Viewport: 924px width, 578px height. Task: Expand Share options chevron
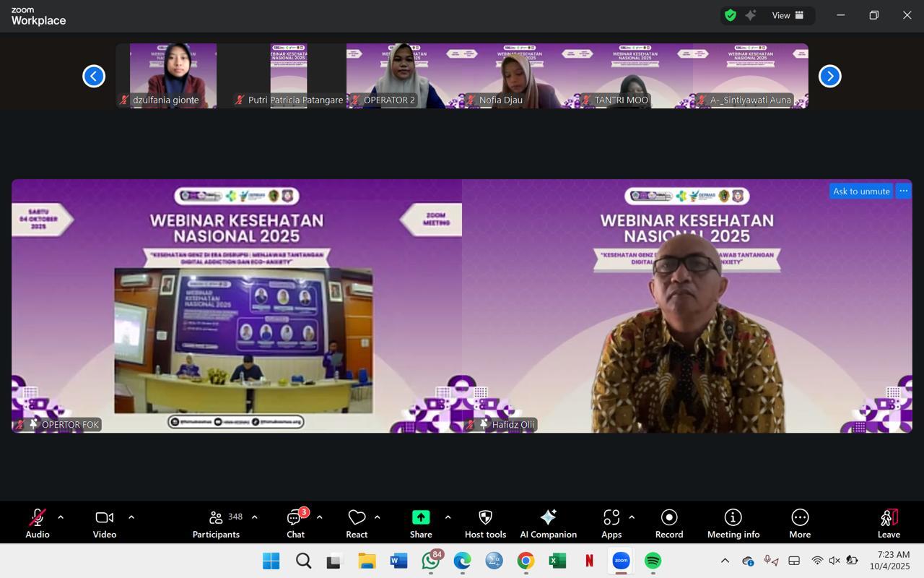click(x=448, y=517)
